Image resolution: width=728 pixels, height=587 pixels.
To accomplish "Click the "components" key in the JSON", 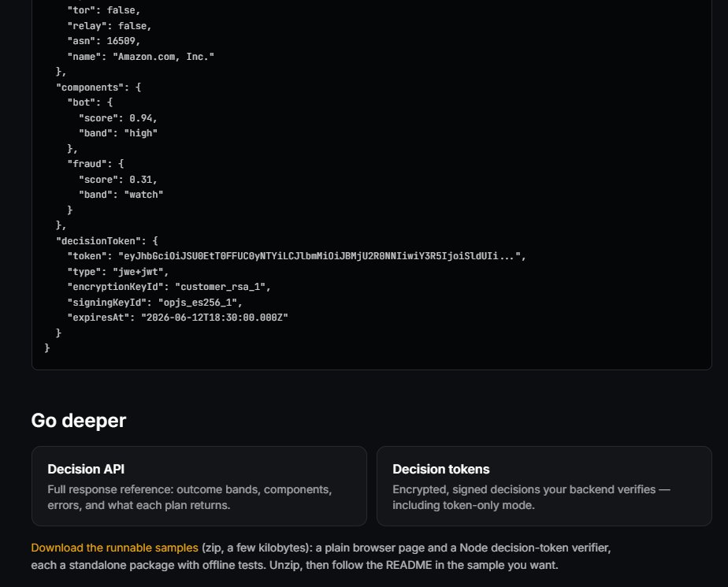I will point(90,87).
